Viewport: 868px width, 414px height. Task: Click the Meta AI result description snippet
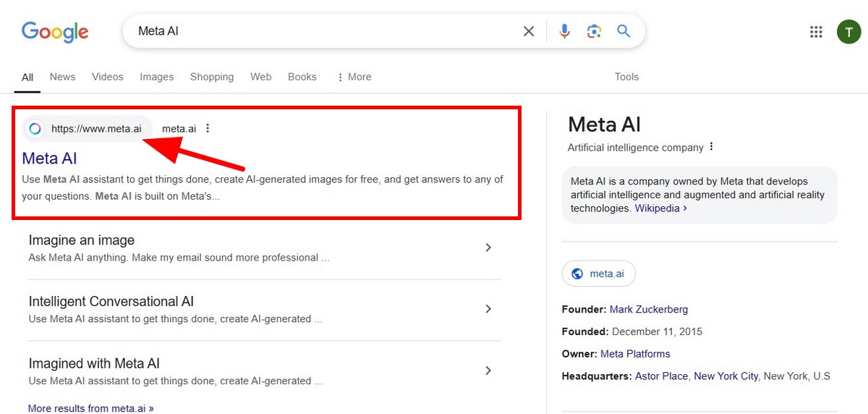263,187
